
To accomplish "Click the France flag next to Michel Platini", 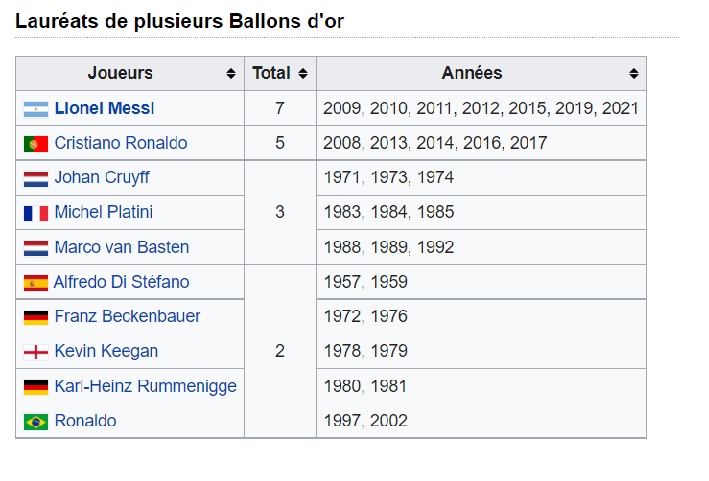I will (x=36, y=213).
